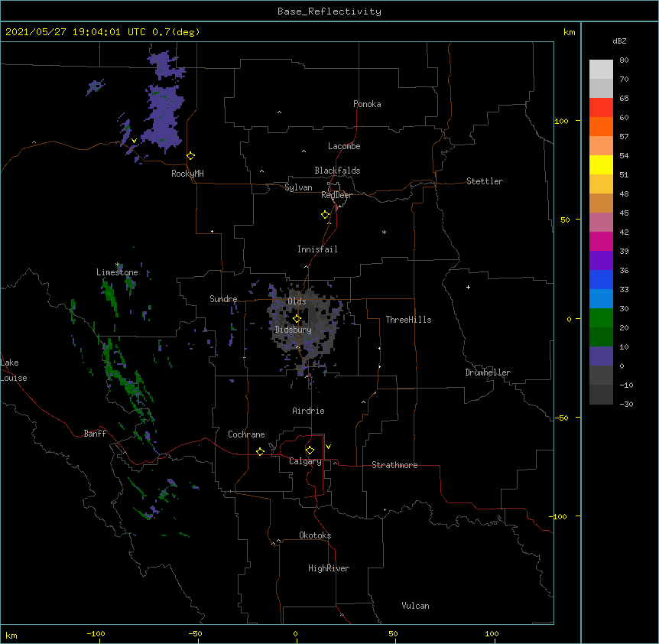
Task: Select the yellow diamond marker above Calgary label
Action: click(x=310, y=450)
